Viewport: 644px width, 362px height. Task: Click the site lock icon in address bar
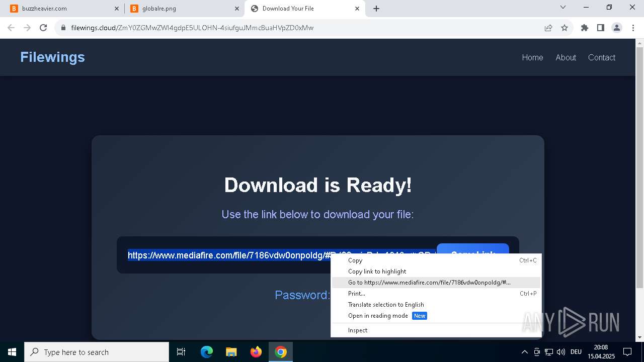pyautogui.click(x=63, y=28)
